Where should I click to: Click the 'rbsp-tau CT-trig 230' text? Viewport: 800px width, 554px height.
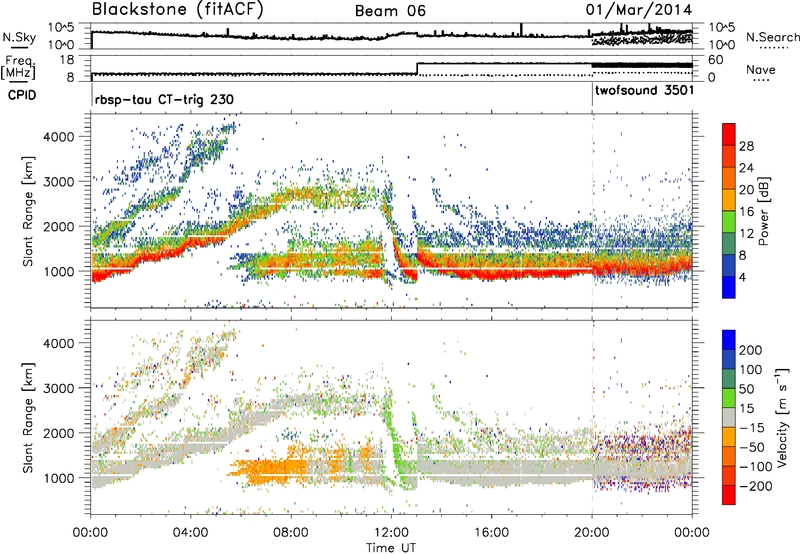pyautogui.click(x=164, y=99)
